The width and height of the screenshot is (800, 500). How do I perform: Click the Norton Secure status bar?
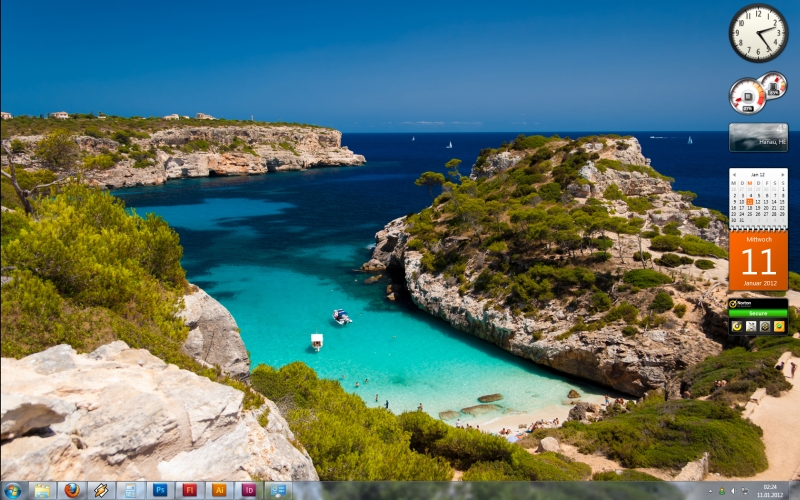pos(758,313)
